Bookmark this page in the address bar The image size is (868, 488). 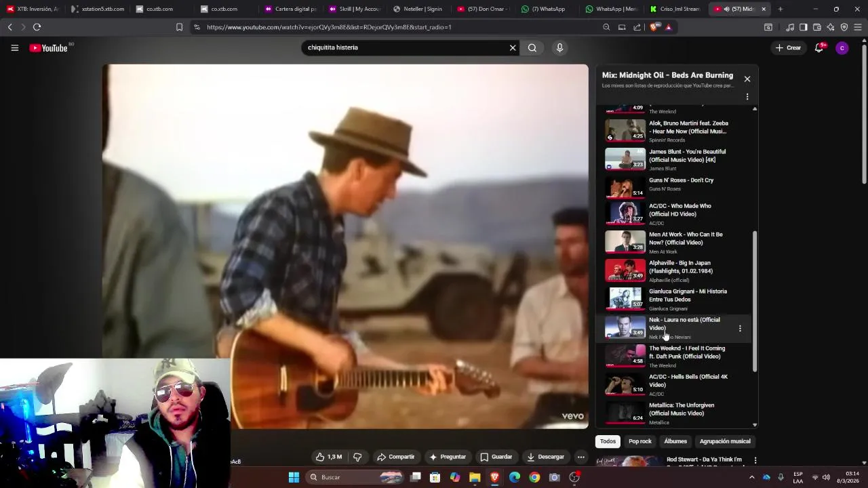[179, 27]
